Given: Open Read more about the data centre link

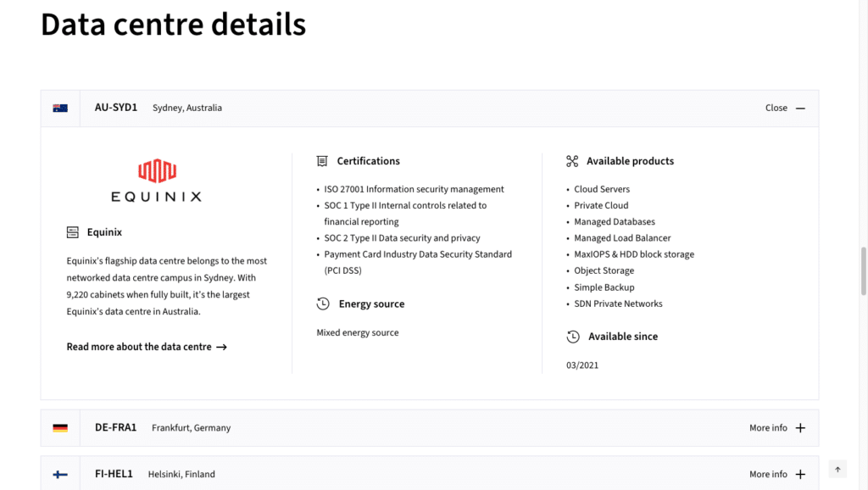Looking at the screenshot, I should [x=147, y=347].
